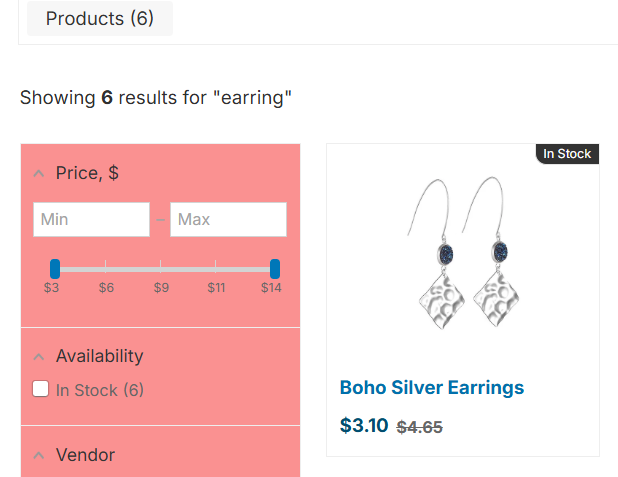Open the Boho Silver Earrings link
This screenshot has height=477, width=618.
coord(432,388)
